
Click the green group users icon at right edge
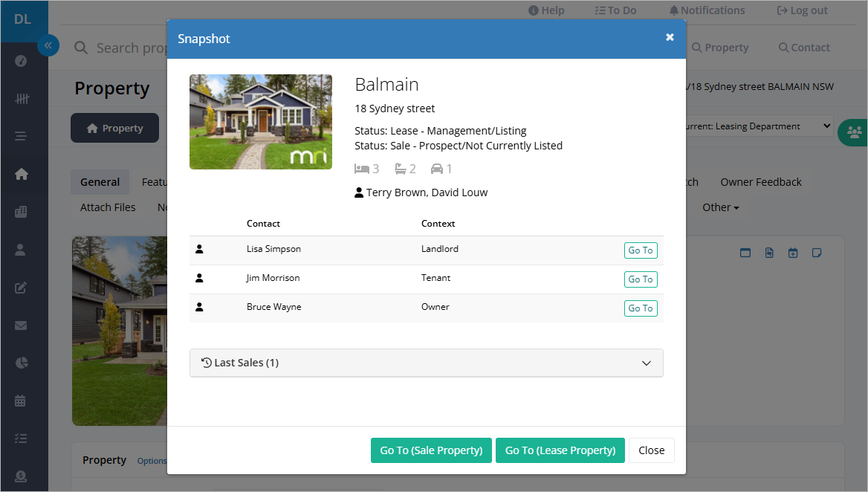[x=854, y=132]
